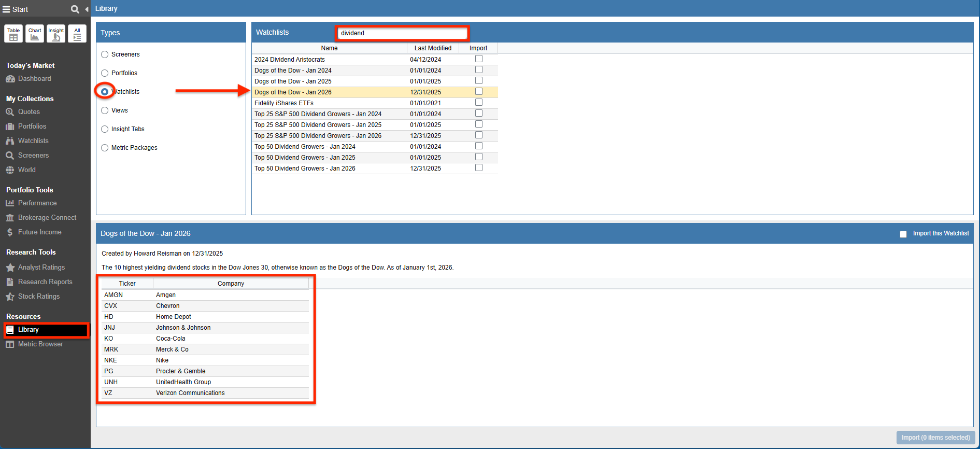980x449 pixels.
Task: Select the Insight Tabs radio button
Action: (x=105, y=129)
